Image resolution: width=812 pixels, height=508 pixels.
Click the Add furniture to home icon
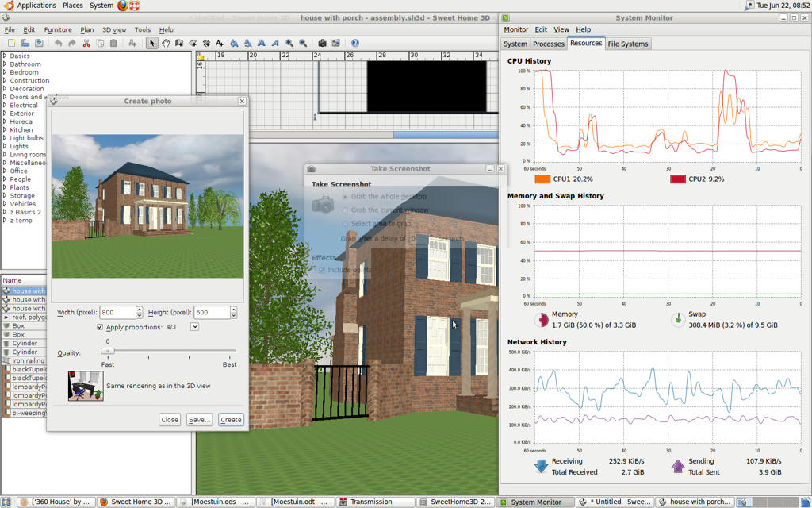[132, 43]
